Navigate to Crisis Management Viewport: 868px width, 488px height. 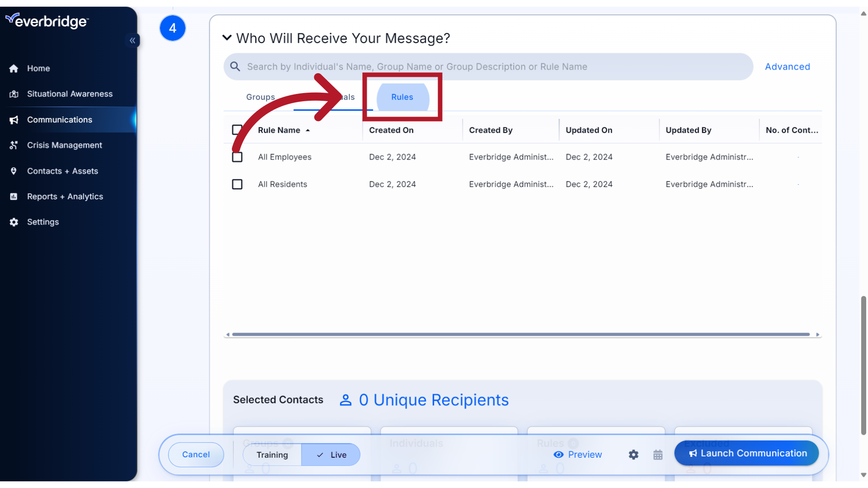[64, 145]
